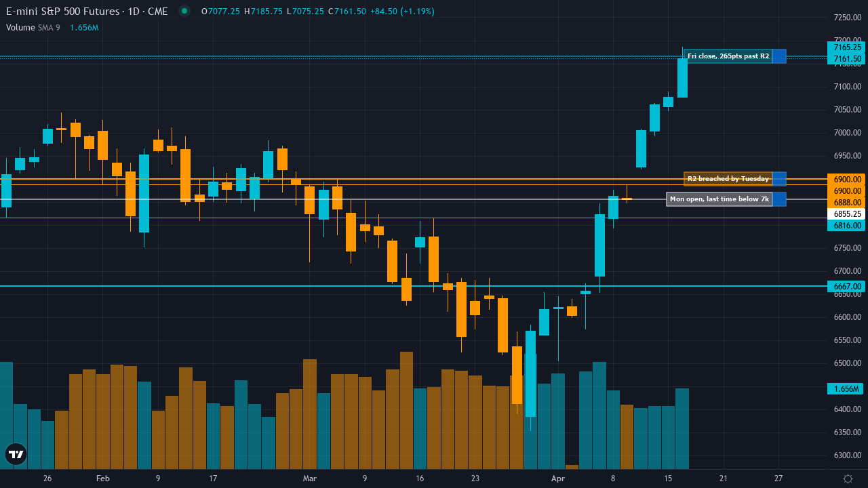Click the Mar label on the time axis

(x=309, y=479)
